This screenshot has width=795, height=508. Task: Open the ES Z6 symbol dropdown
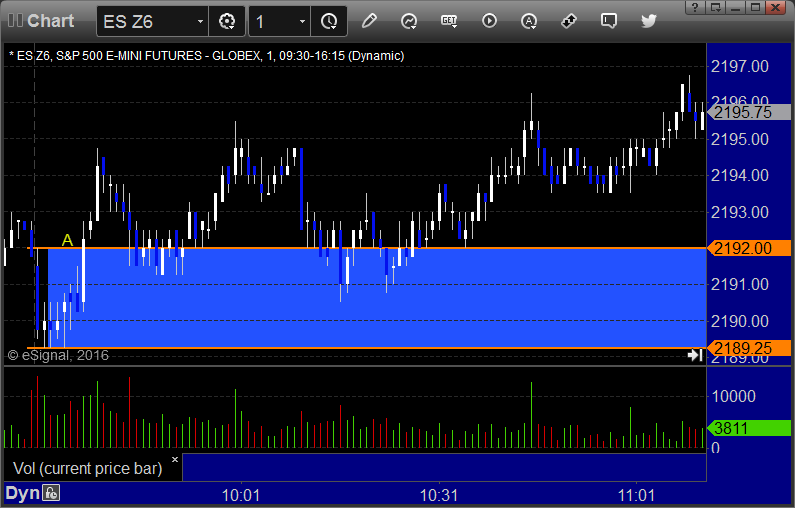coord(200,21)
